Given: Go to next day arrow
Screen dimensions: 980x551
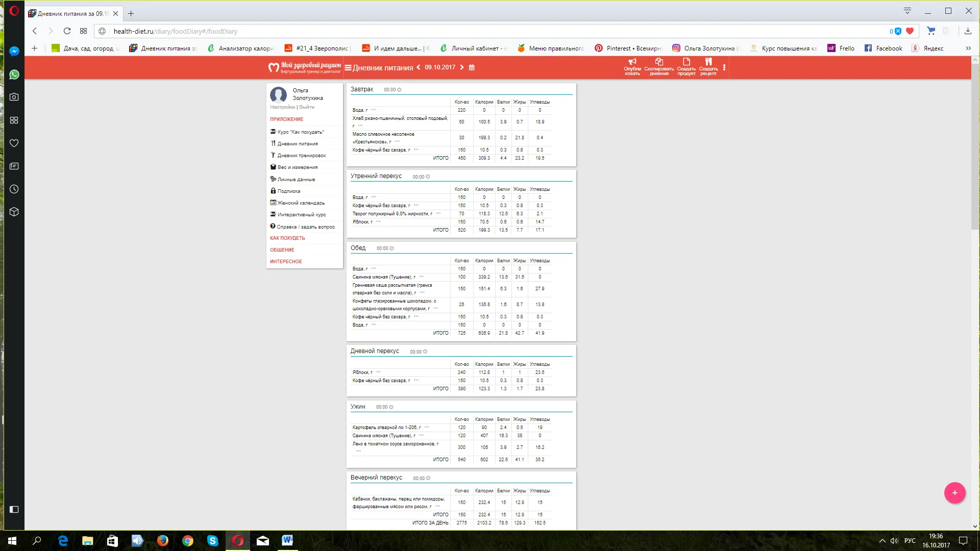Looking at the screenshot, I should point(462,67).
